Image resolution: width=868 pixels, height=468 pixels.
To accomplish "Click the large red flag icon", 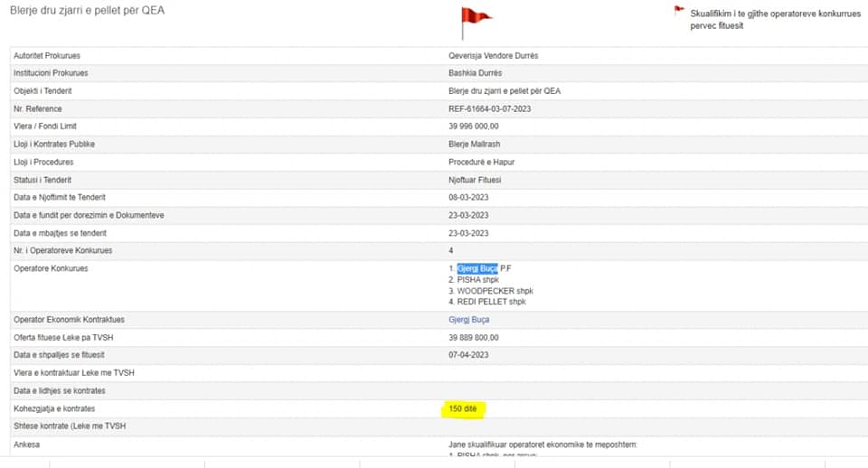I will (x=476, y=23).
